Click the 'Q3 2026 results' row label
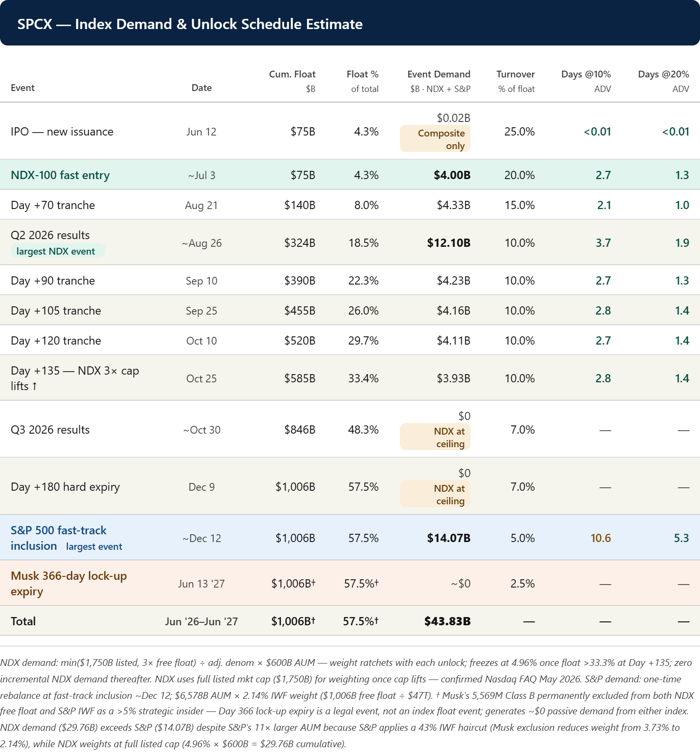Image resolution: width=700 pixels, height=754 pixels. click(x=50, y=430)
